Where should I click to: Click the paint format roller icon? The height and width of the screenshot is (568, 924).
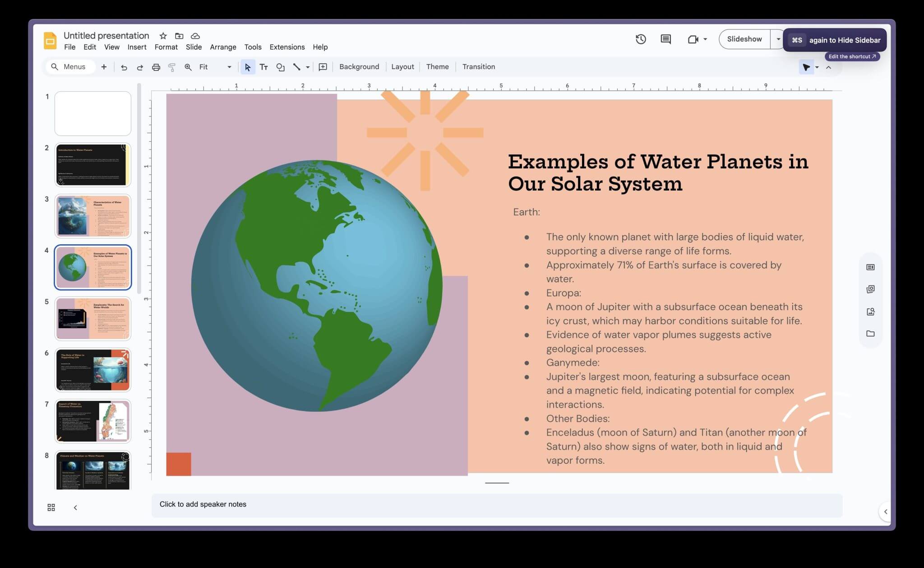[171, 67]
